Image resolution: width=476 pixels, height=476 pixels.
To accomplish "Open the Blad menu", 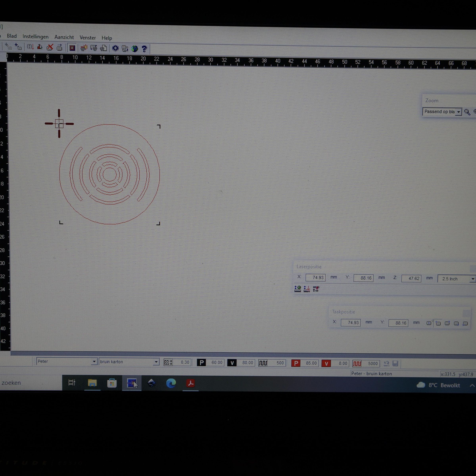I will (12, 36).
